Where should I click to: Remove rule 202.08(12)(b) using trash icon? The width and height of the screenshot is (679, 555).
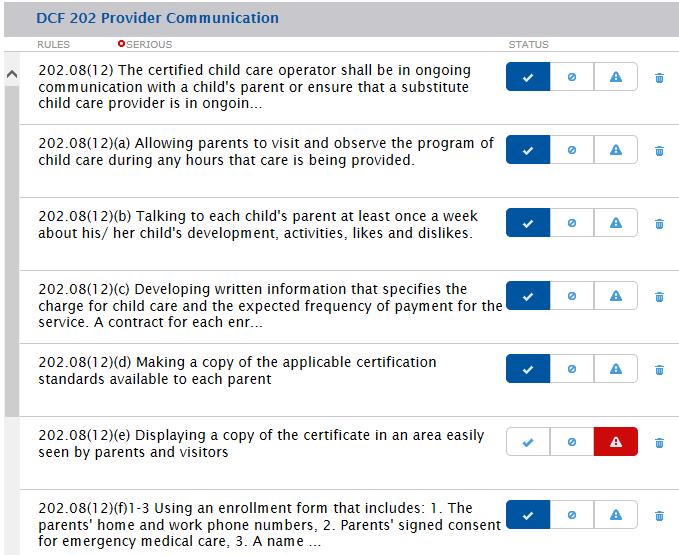point(659,224)
